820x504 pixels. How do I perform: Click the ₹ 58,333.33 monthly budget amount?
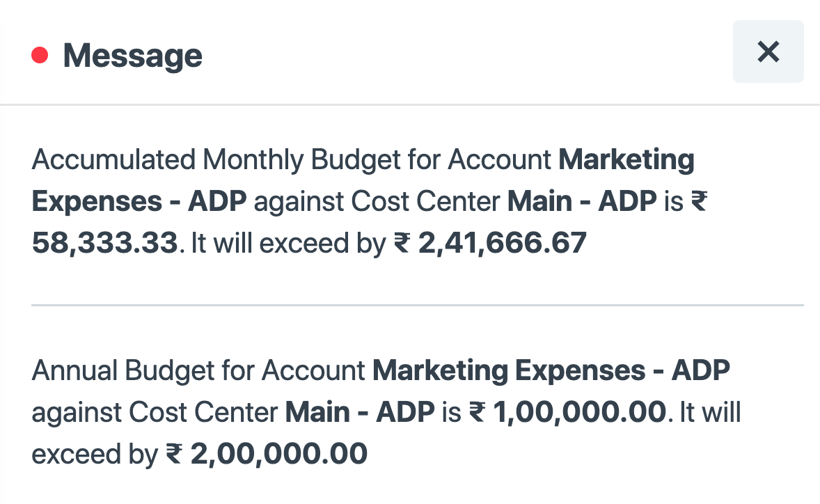[x=104, y=244]
